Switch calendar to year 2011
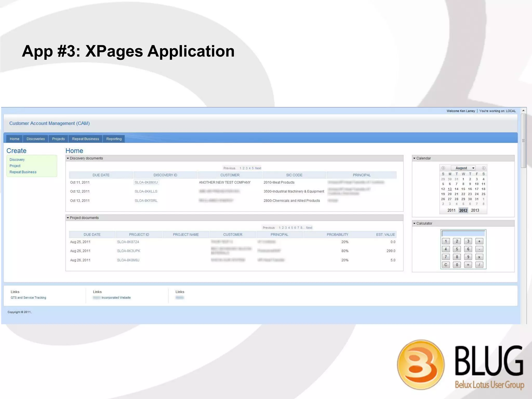The height and width of the screenshot is (399, 532). 451,211
